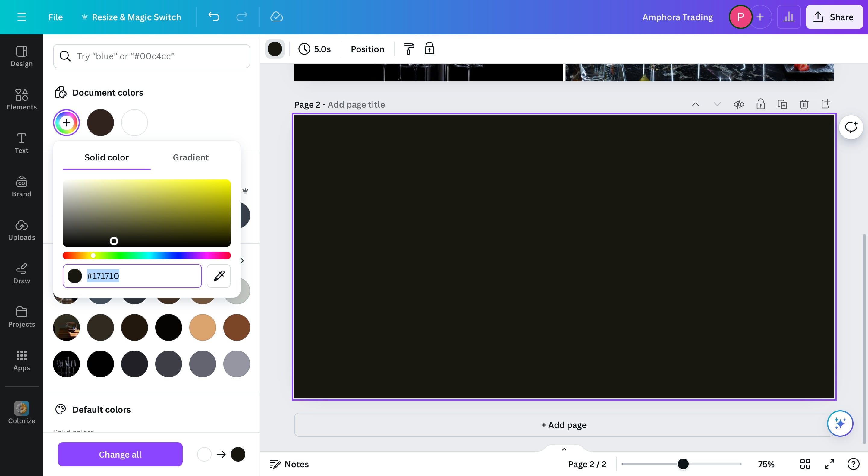The image size is (868, 476).
Task: Open the Text sidebar tab
Action: click(22, 143)
